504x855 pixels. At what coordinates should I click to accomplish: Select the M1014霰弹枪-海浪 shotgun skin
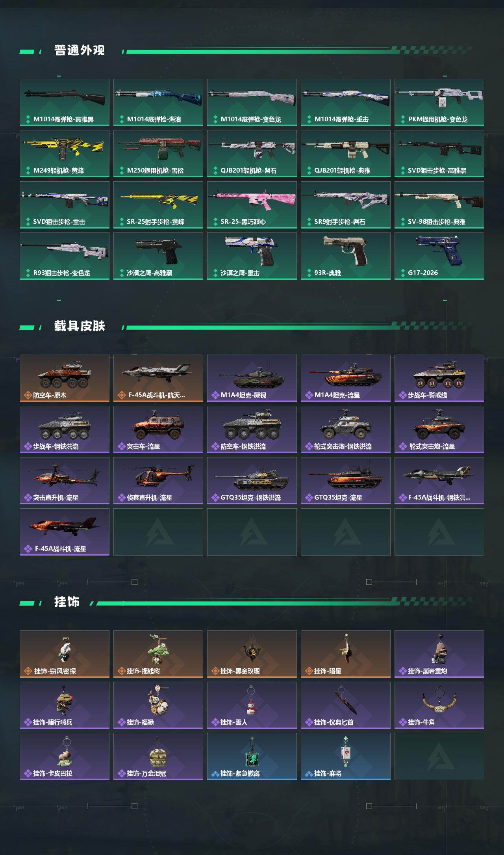tap(158, 102)
